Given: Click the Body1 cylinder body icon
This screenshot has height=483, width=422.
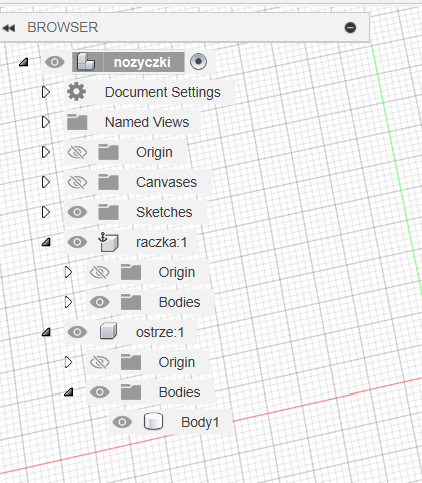Looking at the screenshot, I should point(153,421).
